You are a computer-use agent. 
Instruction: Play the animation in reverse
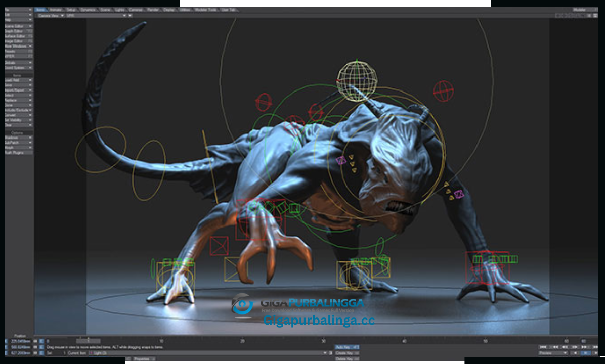click(575, 353)
